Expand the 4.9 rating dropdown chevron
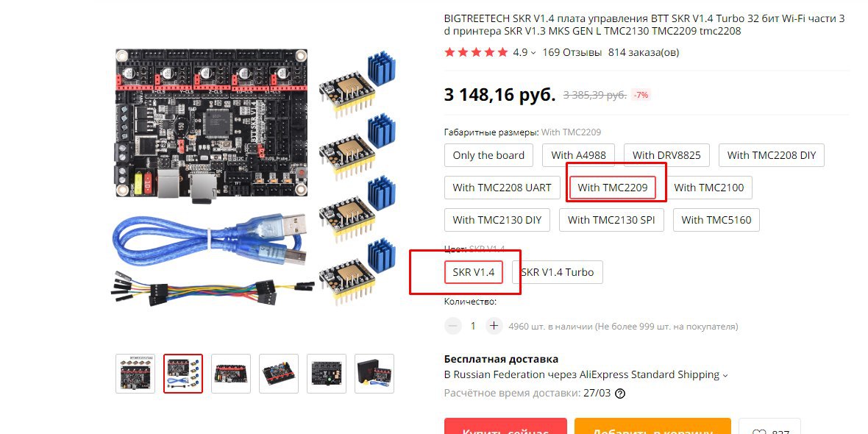 [x=533, y=53]
